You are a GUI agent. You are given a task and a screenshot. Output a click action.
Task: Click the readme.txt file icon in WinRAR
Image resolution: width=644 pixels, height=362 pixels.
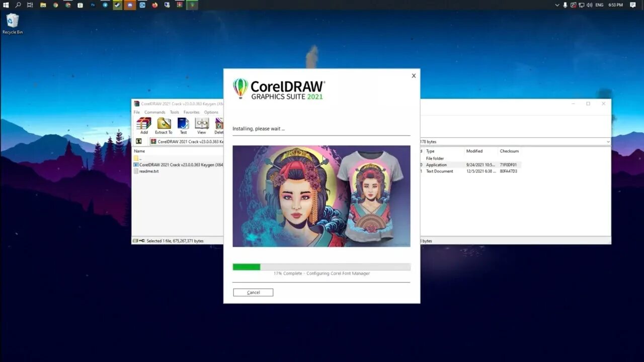136,171
